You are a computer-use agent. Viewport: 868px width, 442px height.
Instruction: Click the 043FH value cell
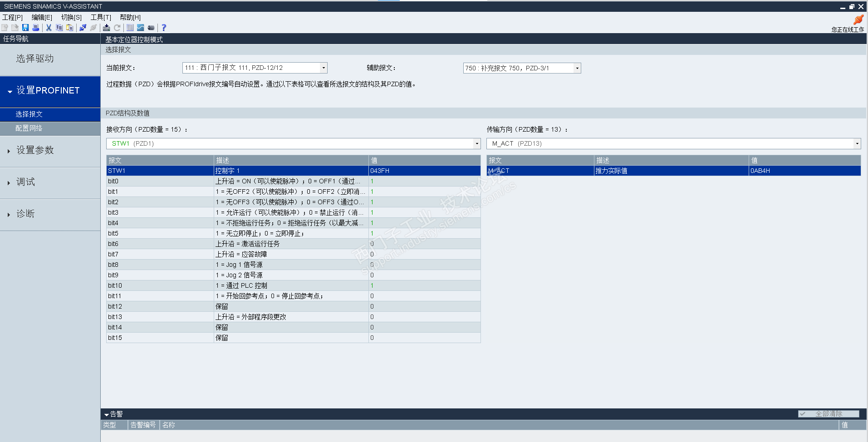tap(424, 171)
